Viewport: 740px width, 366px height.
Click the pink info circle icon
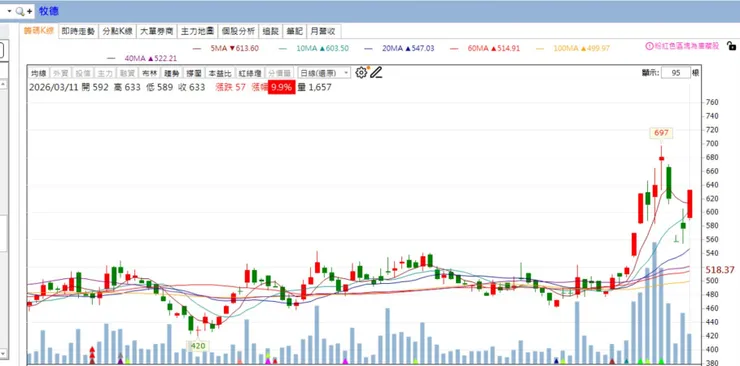click(649, 46)
